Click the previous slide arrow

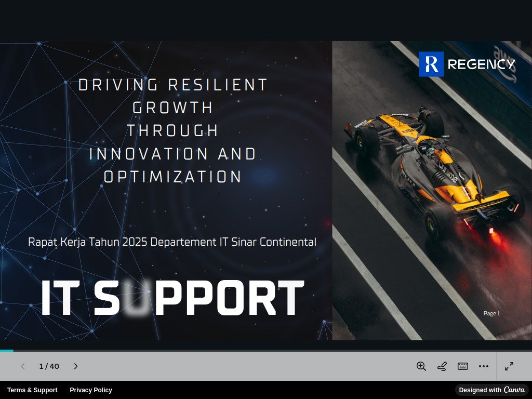[23, 366]
